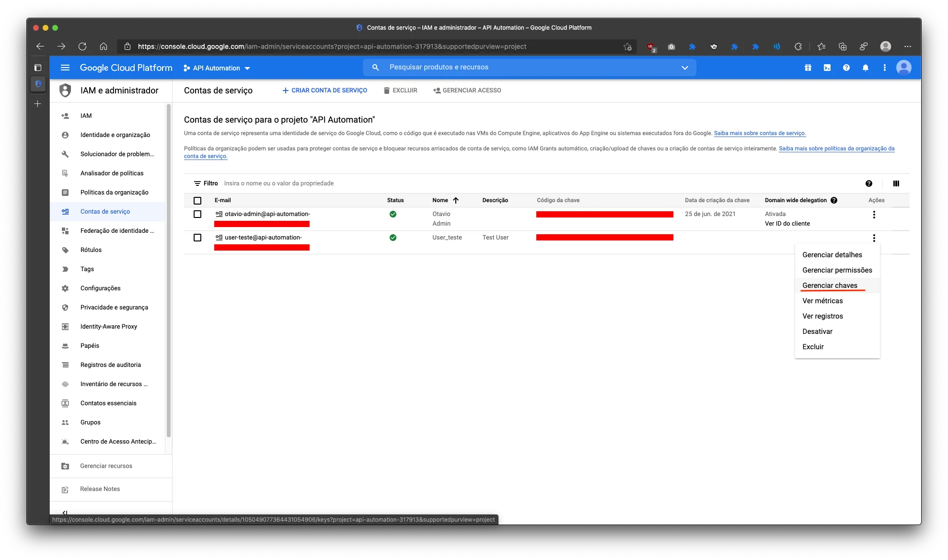Image resolution: width=948 pixels, height=560 pixels.
Task: Open Release Notes in sidebar
Action: (111, 489)
